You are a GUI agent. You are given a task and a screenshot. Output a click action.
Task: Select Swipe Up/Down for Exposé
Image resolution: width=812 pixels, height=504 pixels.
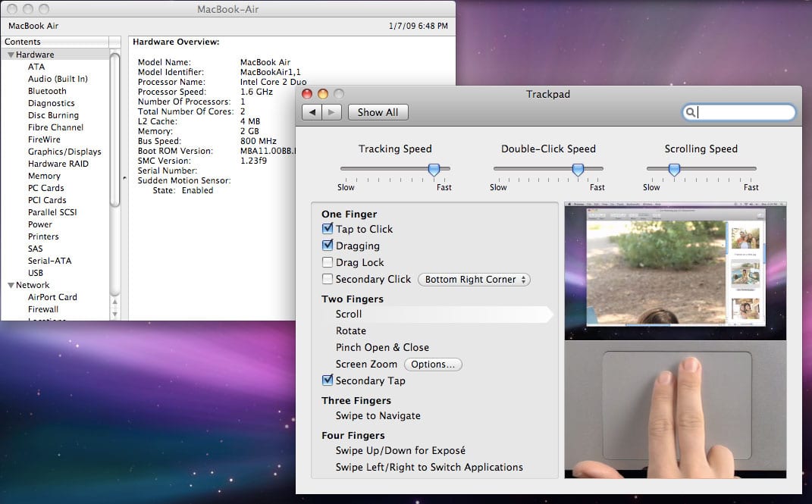coord(400,450)
